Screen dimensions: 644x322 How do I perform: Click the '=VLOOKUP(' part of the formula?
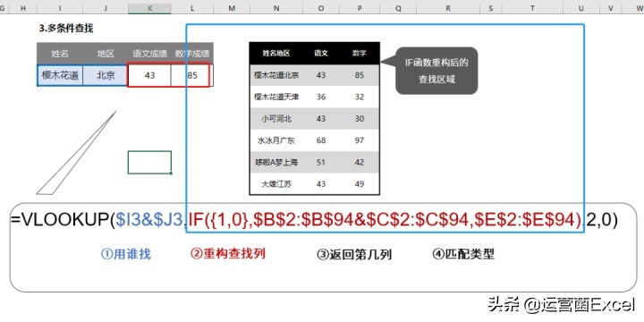63,221
